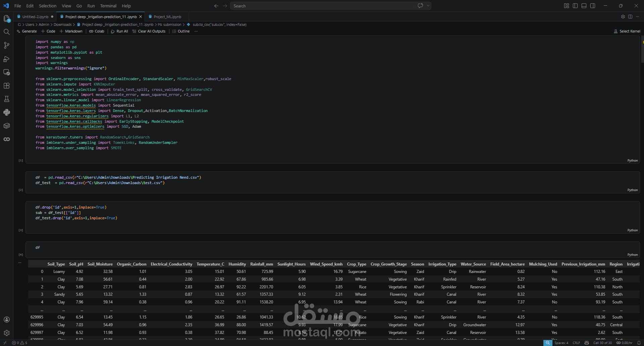Switch to Project_ML.ipynb tab

(x=167, y=17)
